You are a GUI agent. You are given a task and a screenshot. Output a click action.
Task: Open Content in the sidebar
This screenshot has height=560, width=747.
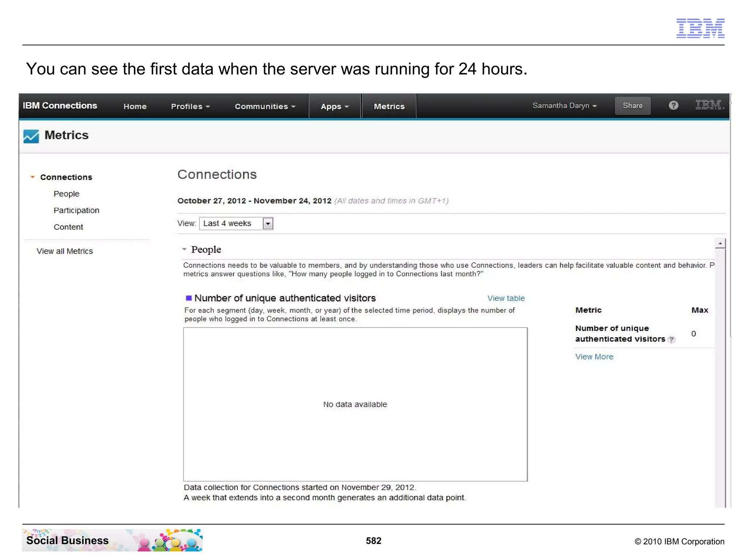pyautogui.click(x=68, y=227)
